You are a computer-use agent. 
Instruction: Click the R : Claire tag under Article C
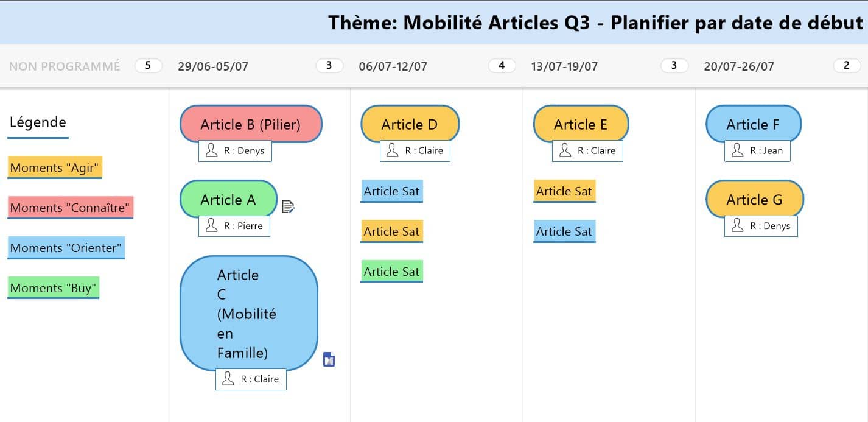click(x=251, y=379)
